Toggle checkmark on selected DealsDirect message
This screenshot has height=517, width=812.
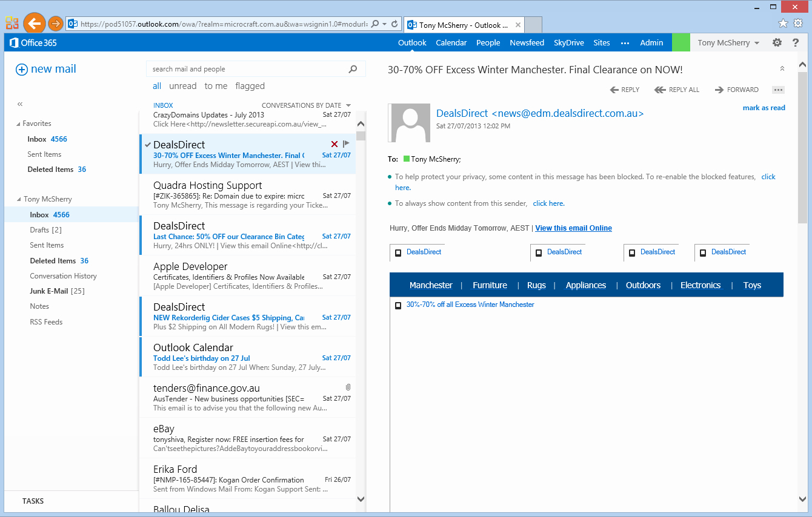(148, 144)
